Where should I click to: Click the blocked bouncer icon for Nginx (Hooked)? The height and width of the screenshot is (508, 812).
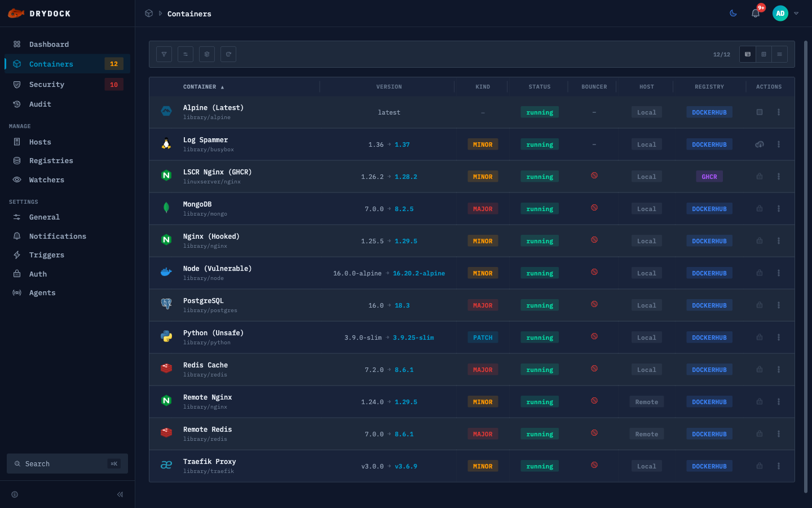point(594,240)
